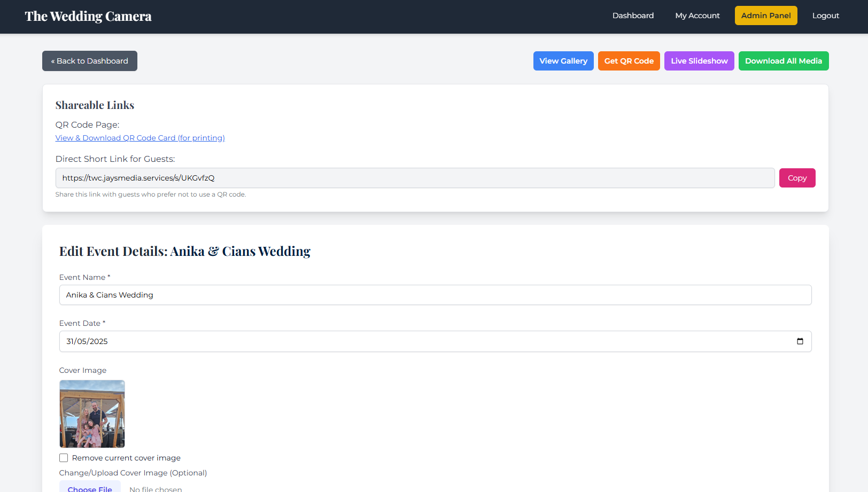This screenshot has height=492, width=868.
Task: Go to My Account in navigation
Action: (x=697, y=15)
